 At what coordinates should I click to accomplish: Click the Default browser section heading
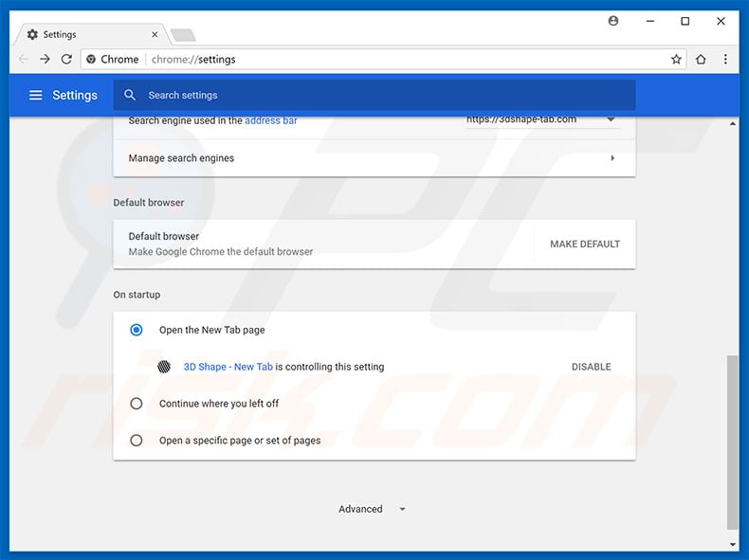149,203
